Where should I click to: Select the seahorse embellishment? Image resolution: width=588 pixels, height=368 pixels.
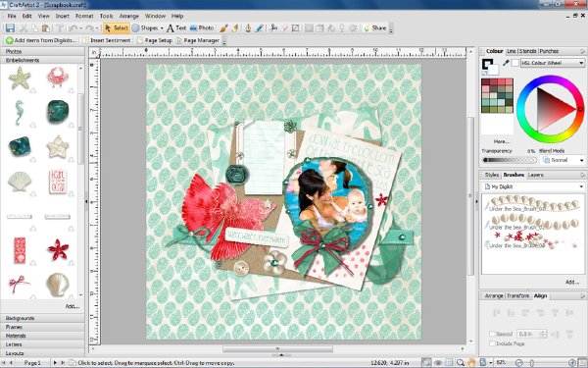point(19,113)
